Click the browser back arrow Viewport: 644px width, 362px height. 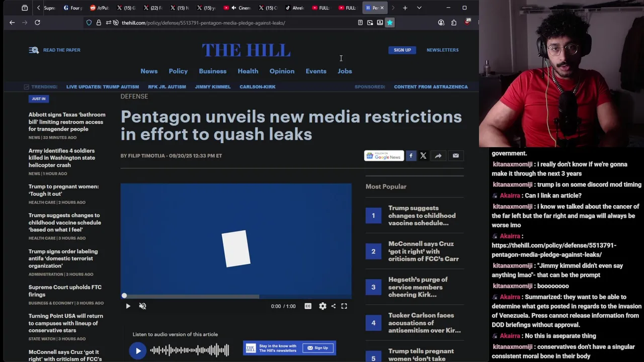coord(12,23)
